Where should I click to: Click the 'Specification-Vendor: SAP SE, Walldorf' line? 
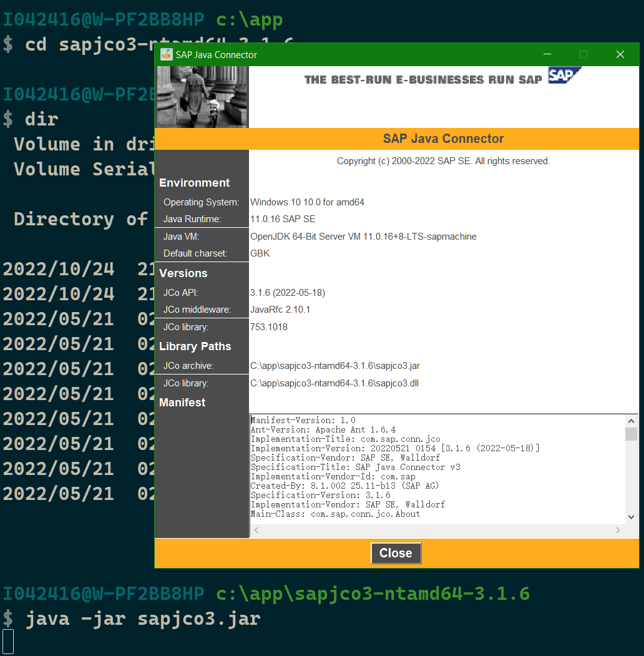(346, 458)
